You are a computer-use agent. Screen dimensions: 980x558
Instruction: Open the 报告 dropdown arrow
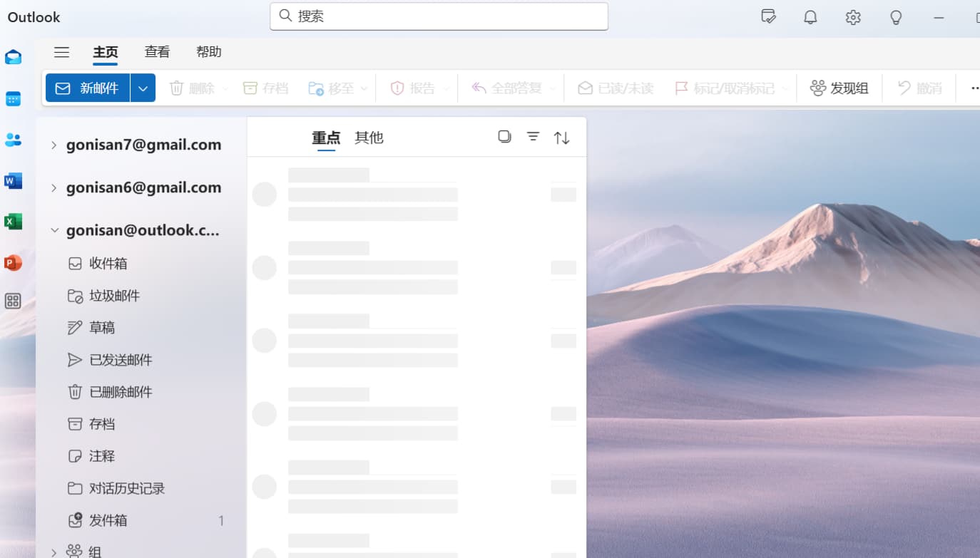pos(446,89)
